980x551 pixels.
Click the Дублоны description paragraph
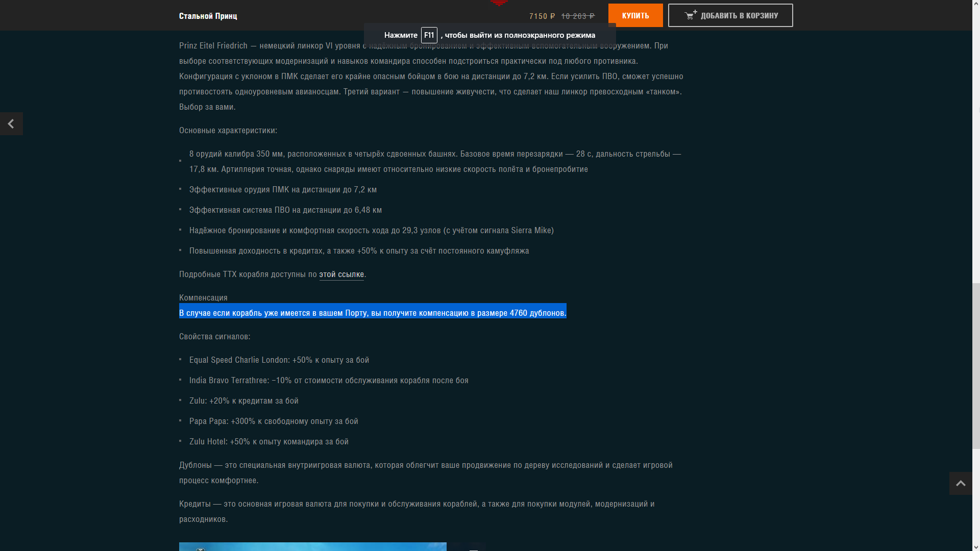click(x=426, y=472)
